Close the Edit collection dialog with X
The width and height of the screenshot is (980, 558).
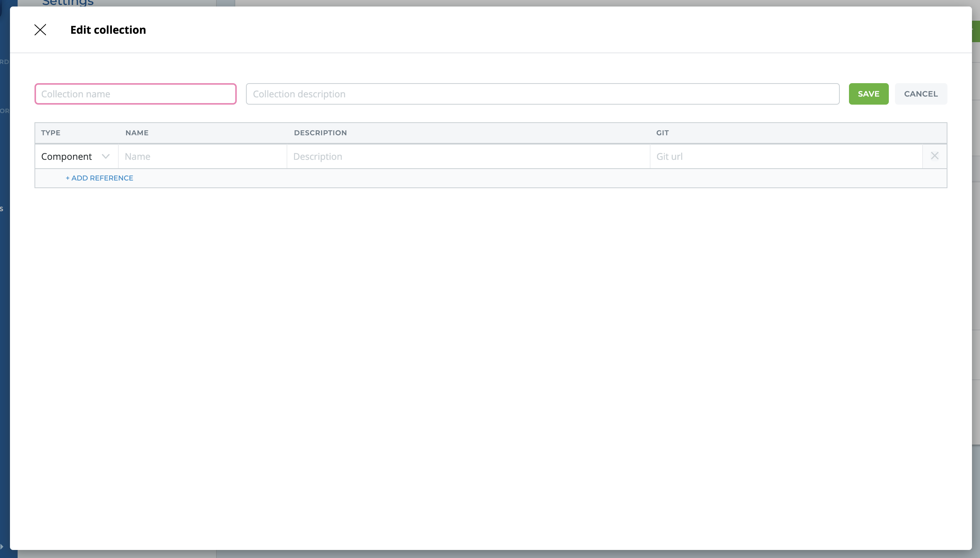click(x=40, y=30)
